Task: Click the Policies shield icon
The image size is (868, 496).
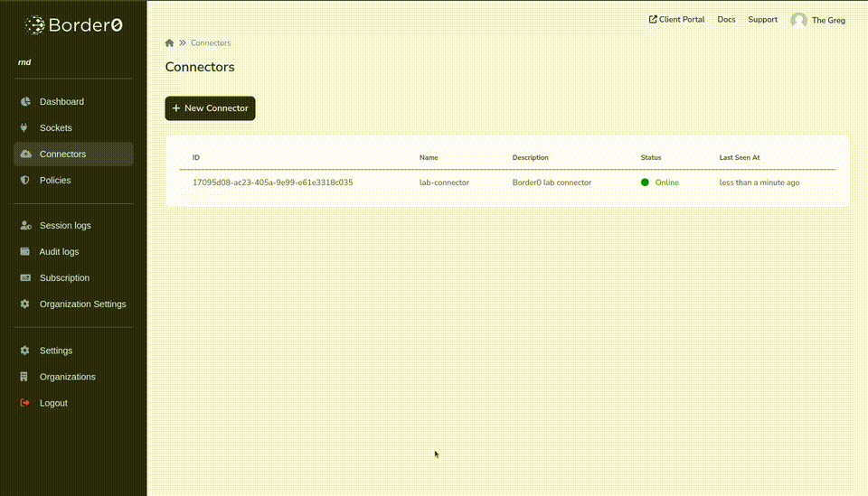Action: pyautogui.click(x=25, y=180)
